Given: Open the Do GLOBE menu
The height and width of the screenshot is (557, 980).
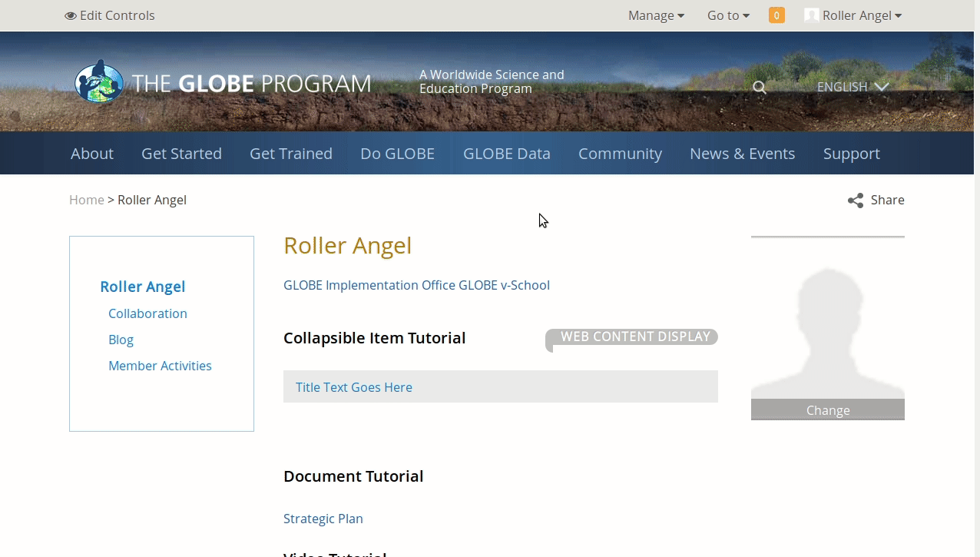Looking at the screenshot, I should click(x=397, y=154).
